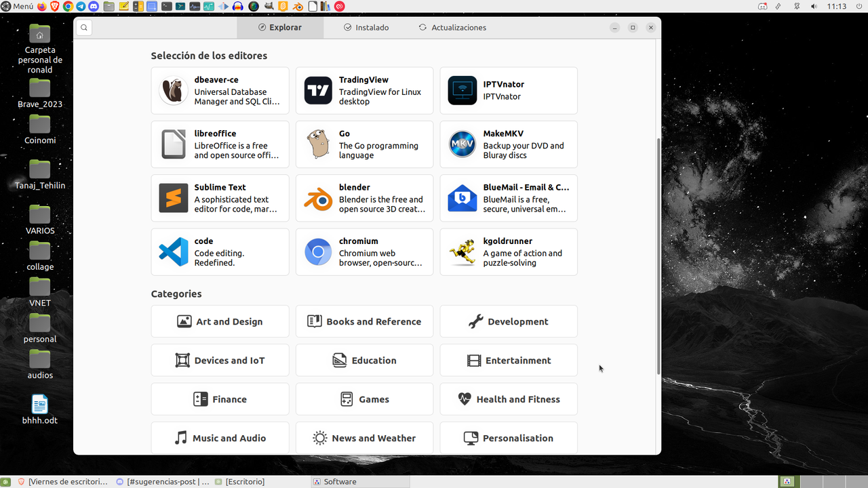Click the blender logo icon
This screenshot has width=868, height=488.
(x=318, y=198)
